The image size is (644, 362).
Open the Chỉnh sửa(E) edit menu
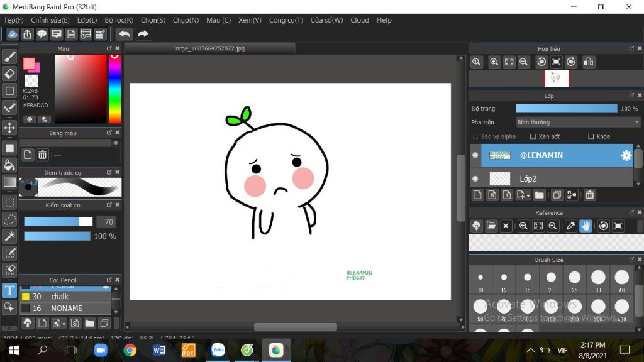[x=50, y=20]
